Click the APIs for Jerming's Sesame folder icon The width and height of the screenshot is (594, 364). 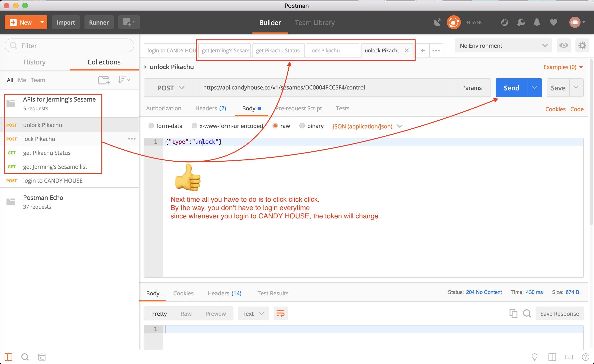tap(11, 104)
